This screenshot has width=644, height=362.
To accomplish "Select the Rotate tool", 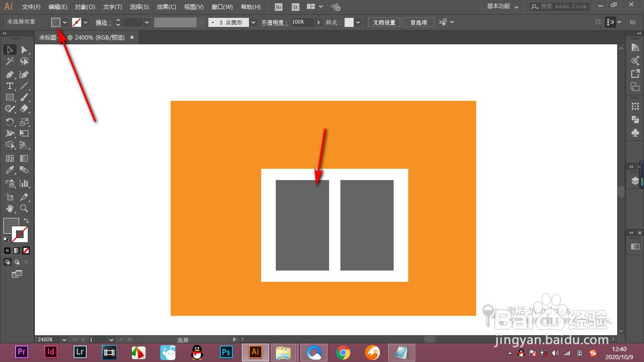I will tap(9, 122).
